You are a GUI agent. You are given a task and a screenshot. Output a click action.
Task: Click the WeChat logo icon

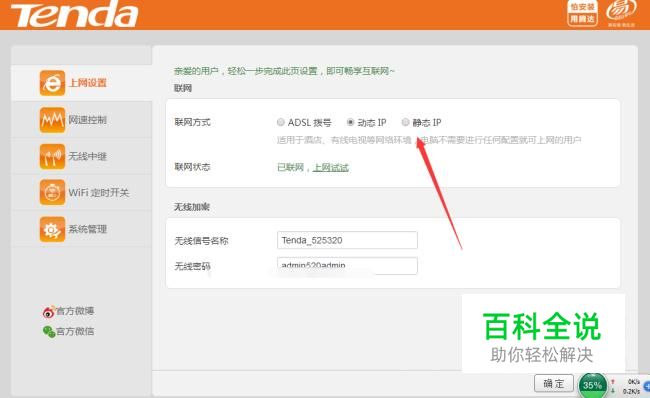[49, 331]
